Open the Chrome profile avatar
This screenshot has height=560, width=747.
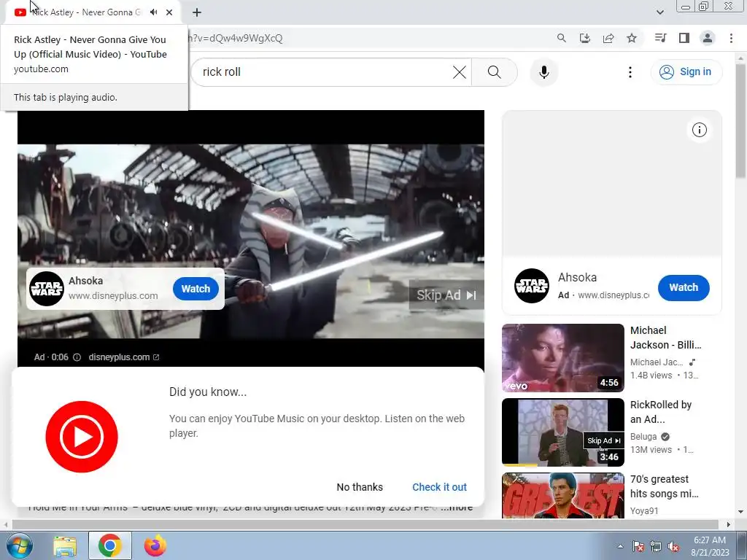coord(708,38)
